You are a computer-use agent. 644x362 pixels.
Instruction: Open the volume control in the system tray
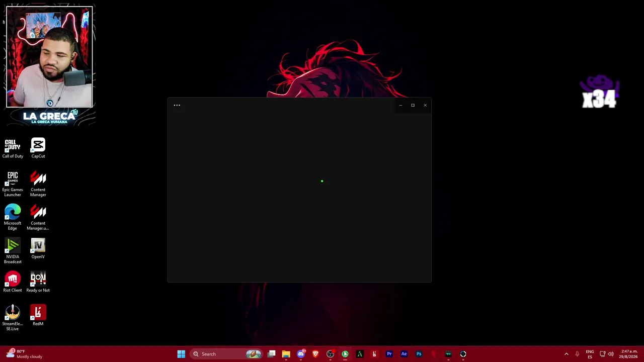(611, 354)
